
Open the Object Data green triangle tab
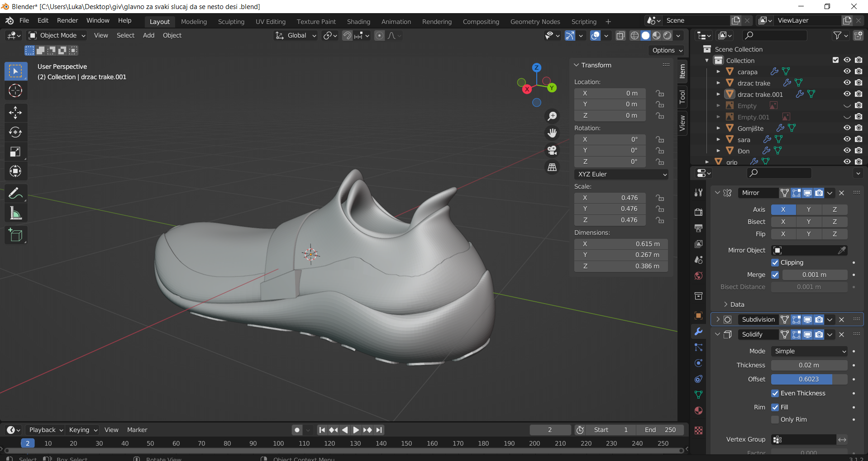click(x=699, y=395)
